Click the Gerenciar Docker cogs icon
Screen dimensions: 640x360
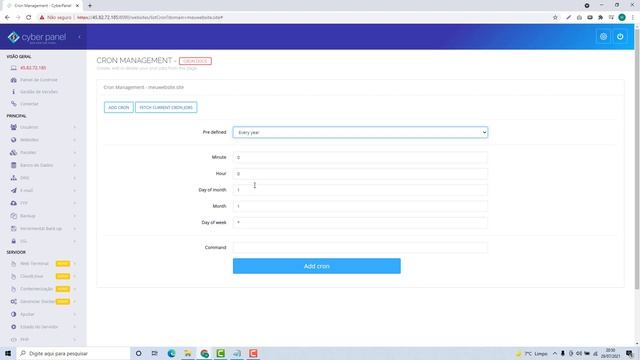pyautogui.click(x=13, y=302)
